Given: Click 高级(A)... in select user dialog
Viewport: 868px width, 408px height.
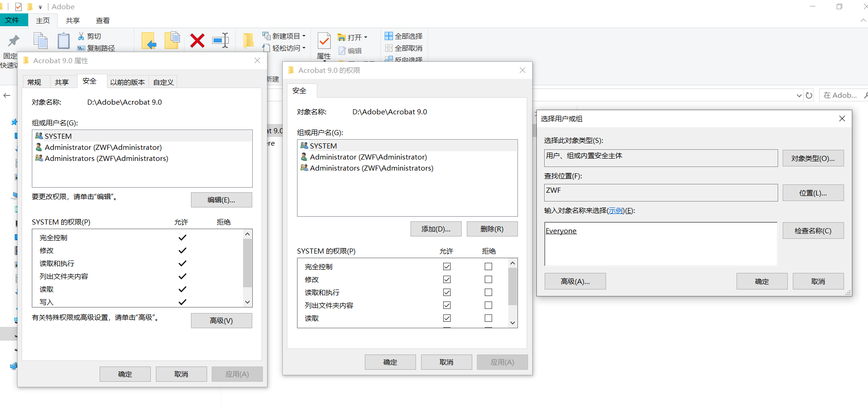Looking at the screenshot, I should coord(575,281).
